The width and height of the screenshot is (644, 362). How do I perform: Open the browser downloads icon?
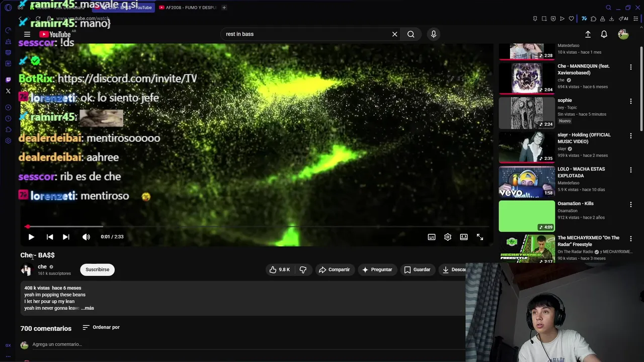pyautogui.click(x=611, y=19)
